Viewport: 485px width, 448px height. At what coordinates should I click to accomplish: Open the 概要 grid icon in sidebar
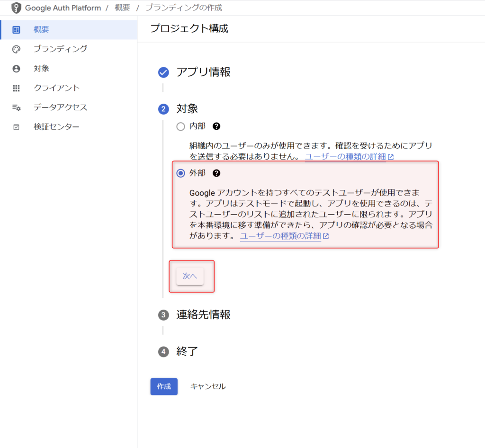[x=16, y=29]
